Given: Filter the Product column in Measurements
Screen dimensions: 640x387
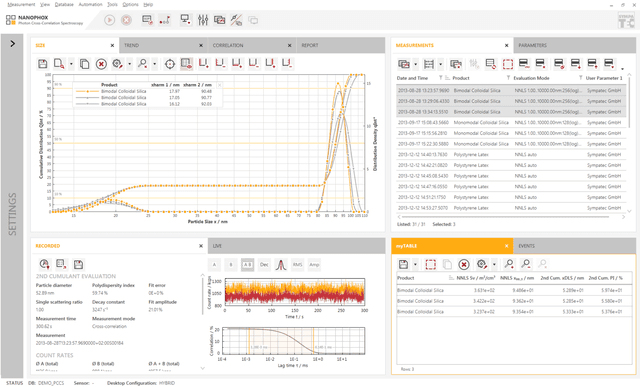Looking at the screenshot, I should click(x=508, y=78).
